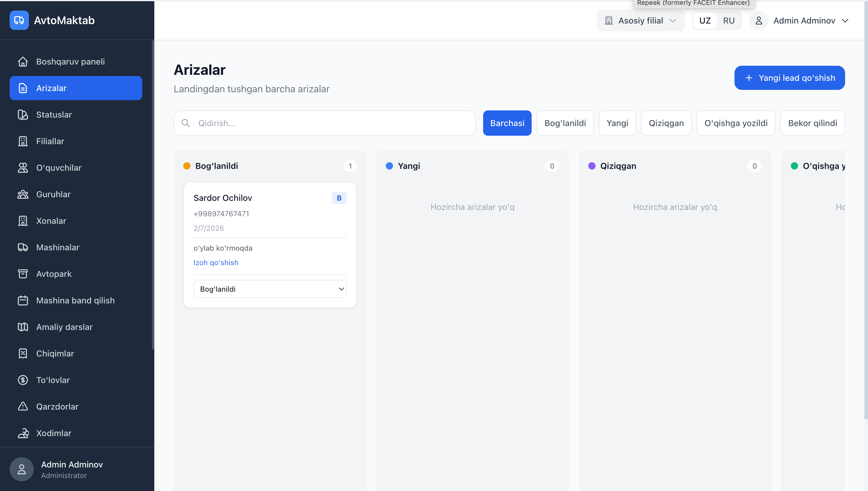
Task: Click Izoh qo'shish link
Action: pyautogui.click(x=216, y=263)
